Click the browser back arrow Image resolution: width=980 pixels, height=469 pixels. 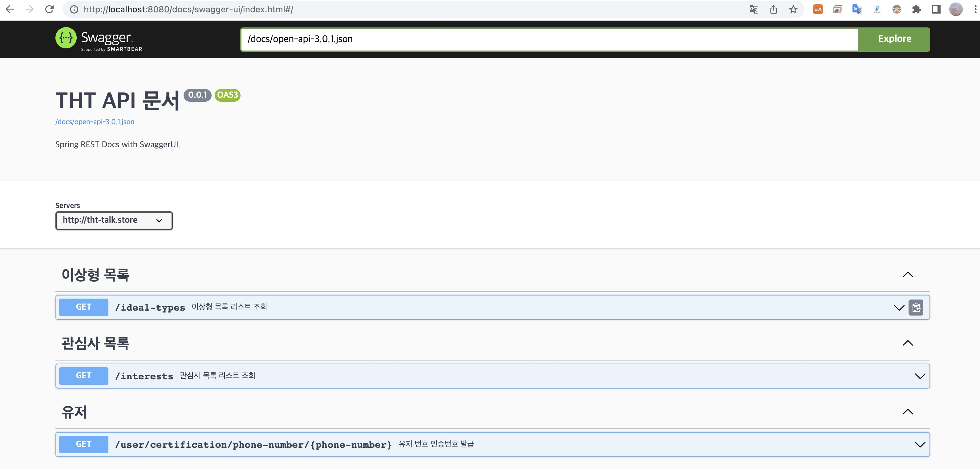(x=10, y=9)
